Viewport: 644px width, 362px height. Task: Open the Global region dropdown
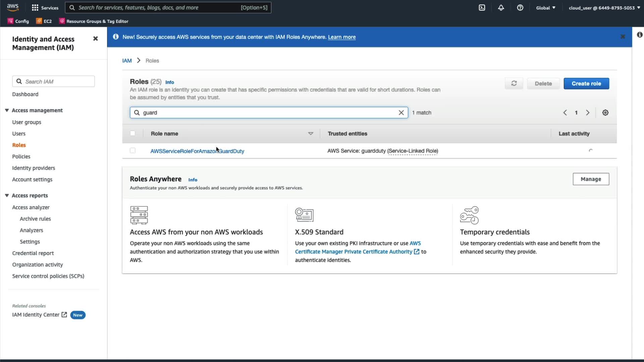pos(545,8)
